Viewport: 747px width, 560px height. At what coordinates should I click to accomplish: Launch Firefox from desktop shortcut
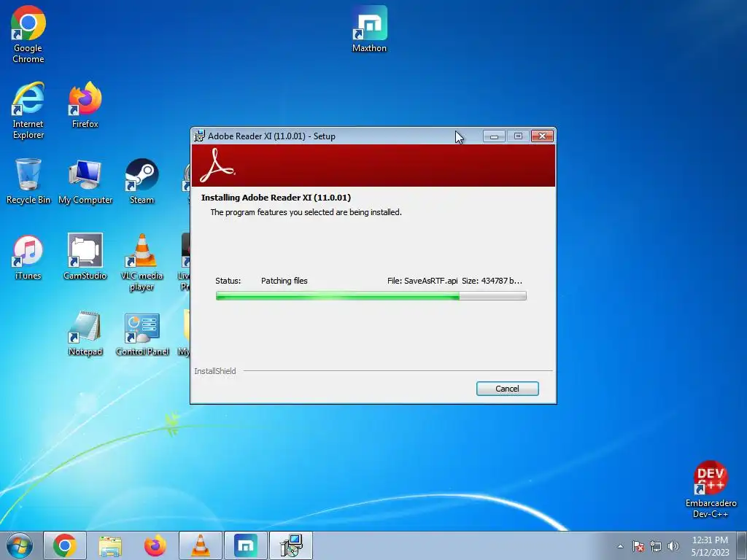(85, 105)
